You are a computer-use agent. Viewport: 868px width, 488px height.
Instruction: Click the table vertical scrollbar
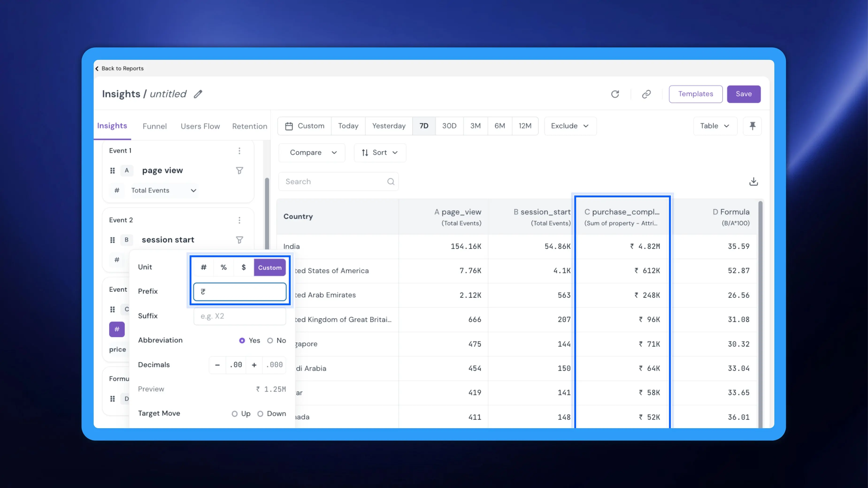(x=760, y=315)
